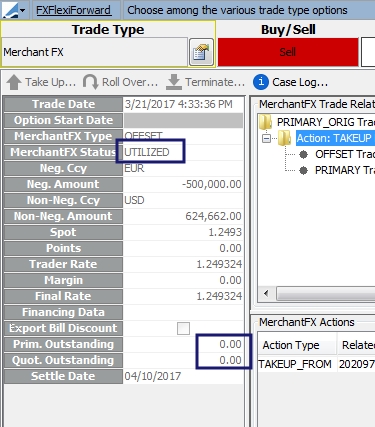
Task: Click the Spot value 1.2493
Action: click(x=225, y=232)
